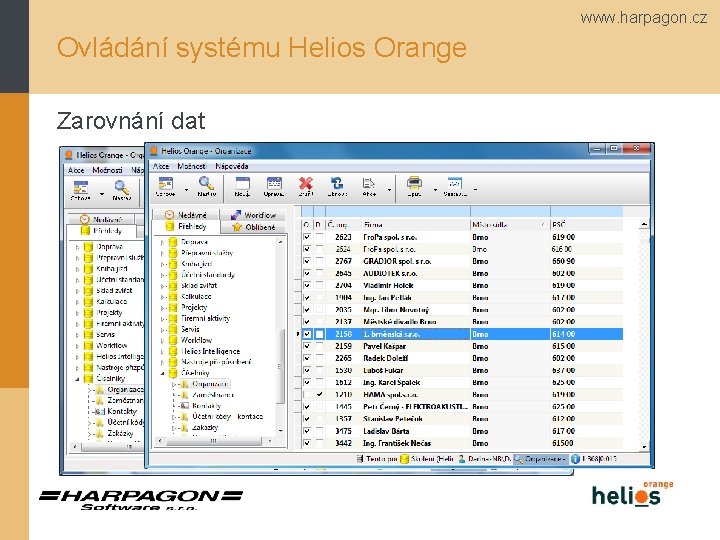Viewport: 720px width, 540px height.
Task: Sort by the PSČ column header
Action: click(x=586, y=225)
